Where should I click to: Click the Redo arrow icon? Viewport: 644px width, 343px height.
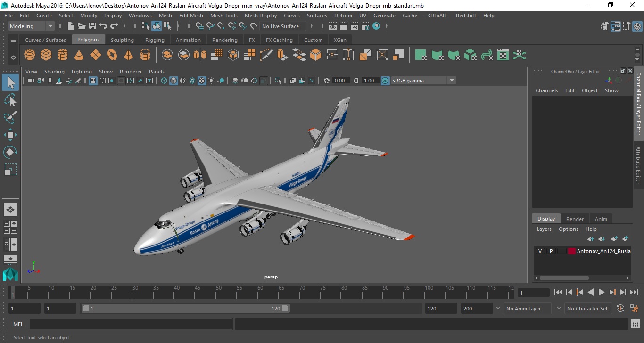[x=114, y=26]
